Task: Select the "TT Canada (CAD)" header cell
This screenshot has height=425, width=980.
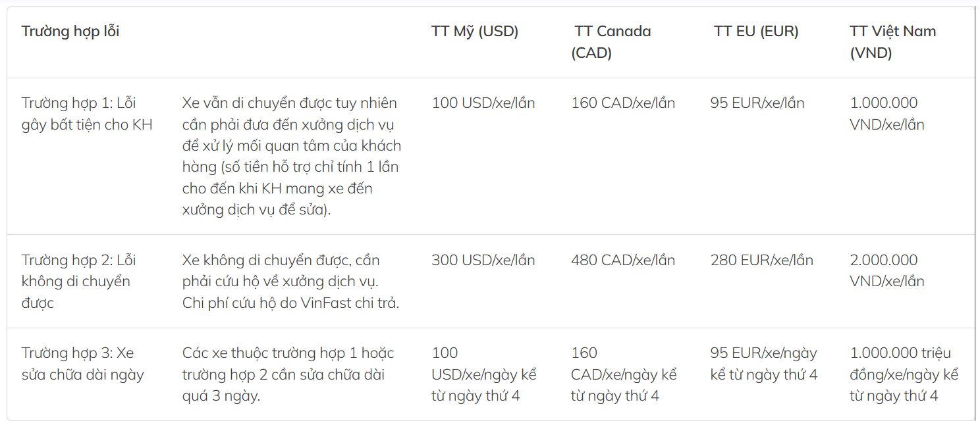Action: coord(611,42)
